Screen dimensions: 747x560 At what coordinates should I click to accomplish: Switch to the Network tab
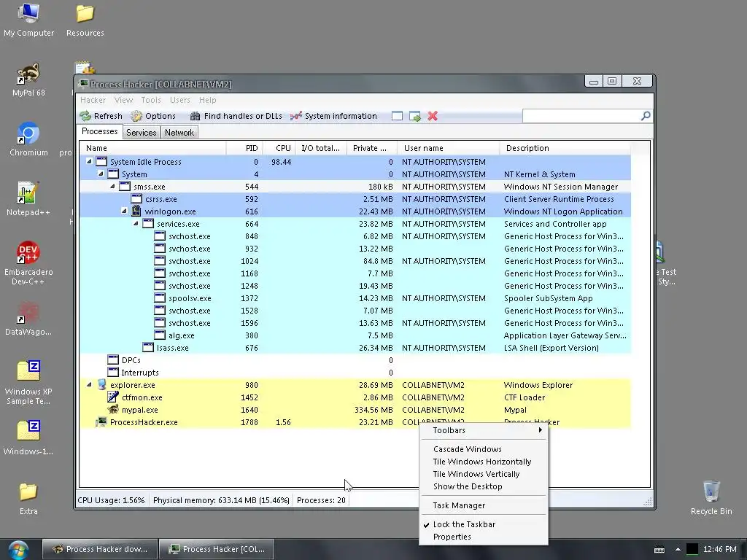[x=179, y=133]
